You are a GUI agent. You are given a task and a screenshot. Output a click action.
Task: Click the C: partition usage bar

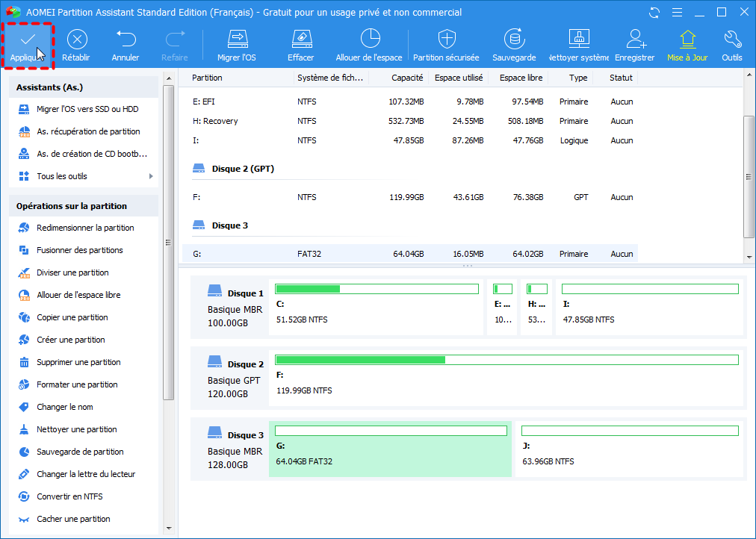click(x=377, y=289)
